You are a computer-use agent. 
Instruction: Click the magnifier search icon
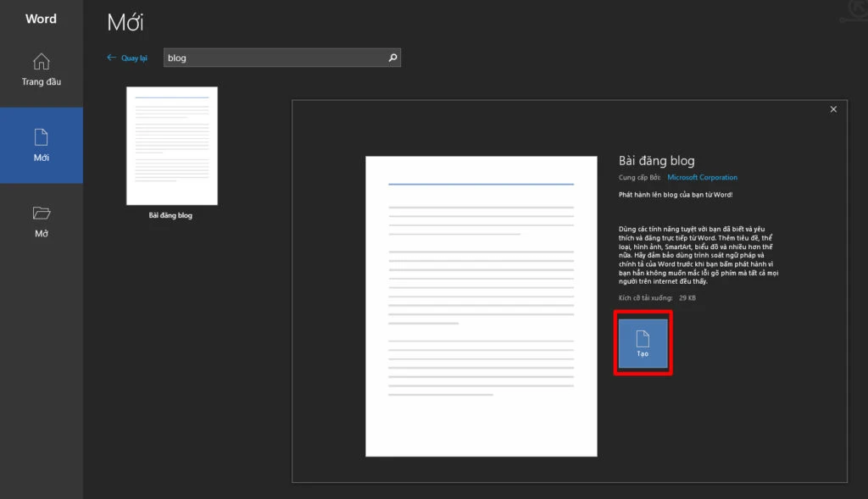tap(392, 58)
